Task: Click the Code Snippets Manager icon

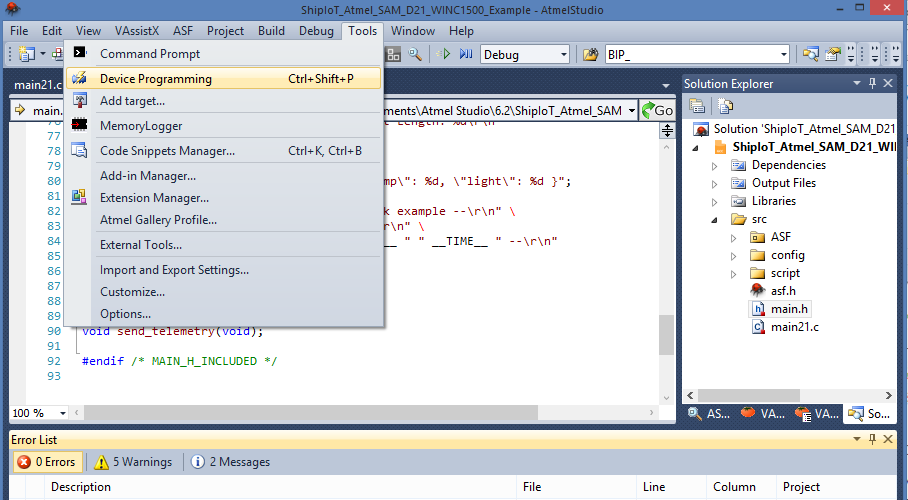Action: pyautogui.click(x=79, y=150)
